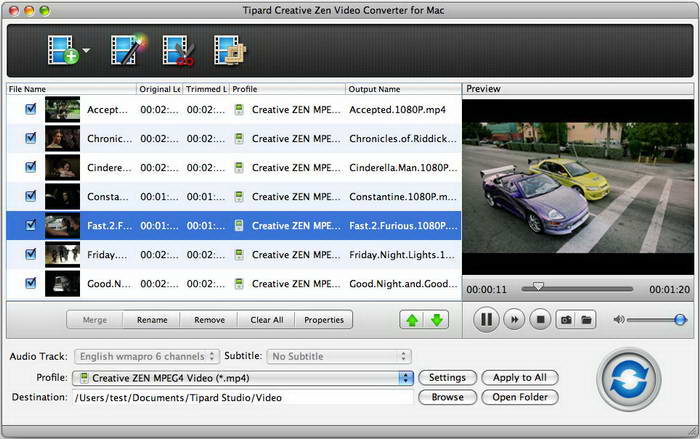700x439 pixels.
Task: Uncheck the Accepted video checkbox
Action: pyautogui.click(x=30, y=109)
